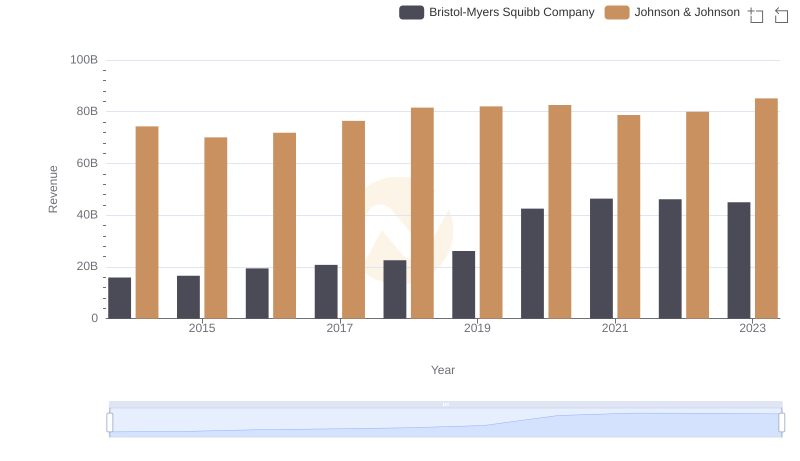Click Bristol-Myers Squibb bar for 2023
The height and width of the screenshot is (461, 800).
(739, 261)
